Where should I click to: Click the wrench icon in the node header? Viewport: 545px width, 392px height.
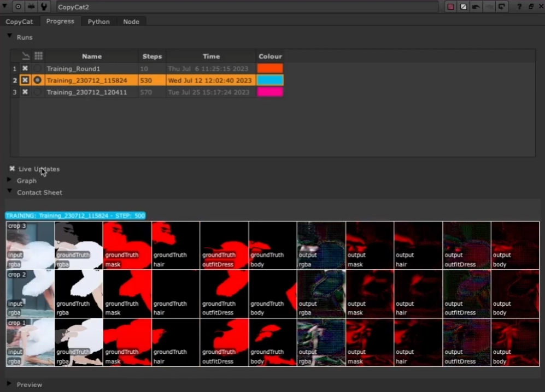[x=44, y=7]
